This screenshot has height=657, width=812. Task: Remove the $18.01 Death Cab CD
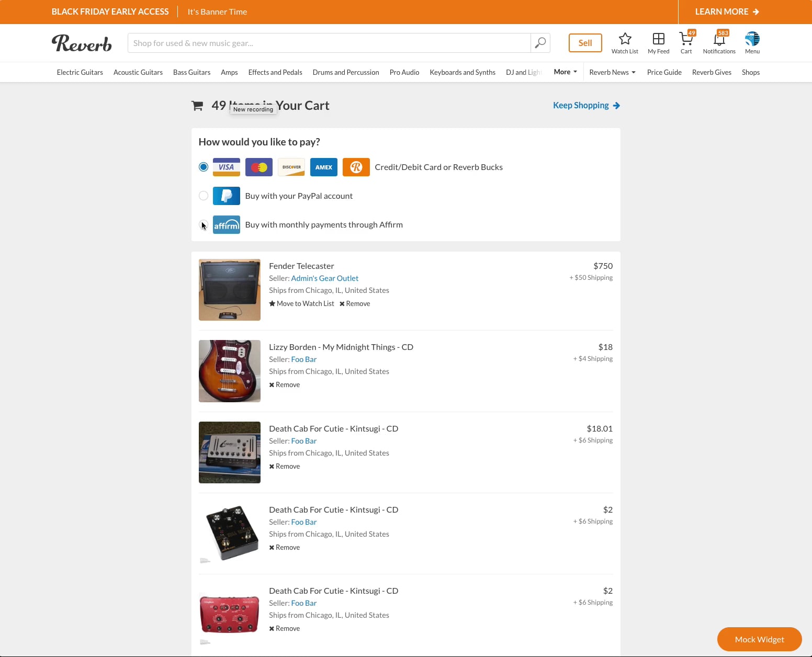(x=285, y=466)
